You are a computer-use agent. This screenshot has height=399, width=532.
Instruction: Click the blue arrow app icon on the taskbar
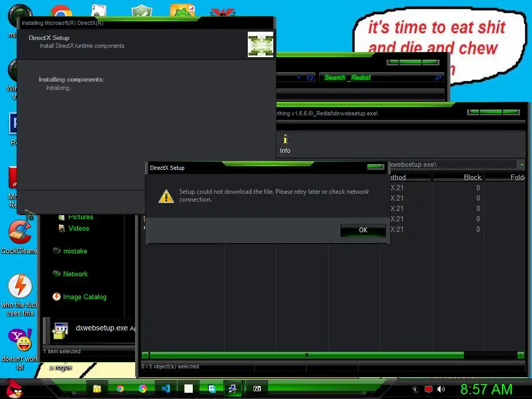(x=212, y=389)
